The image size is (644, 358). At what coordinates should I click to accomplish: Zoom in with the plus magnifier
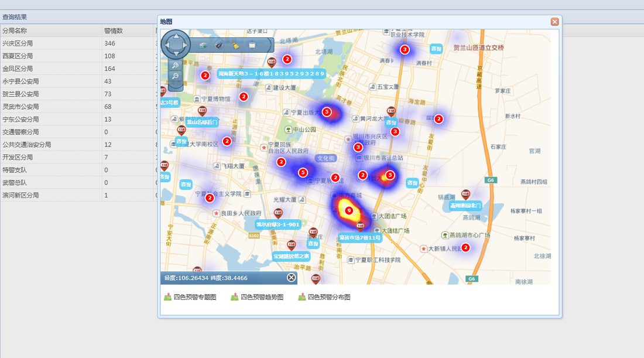point(176,66)
